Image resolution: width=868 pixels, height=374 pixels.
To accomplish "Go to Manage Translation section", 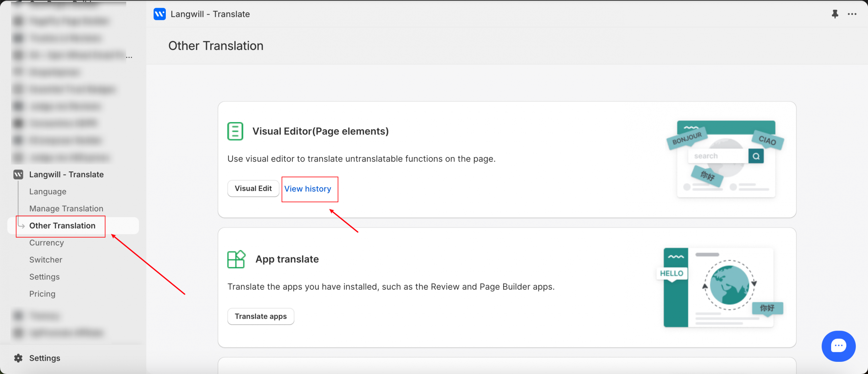I will (66, 208).
